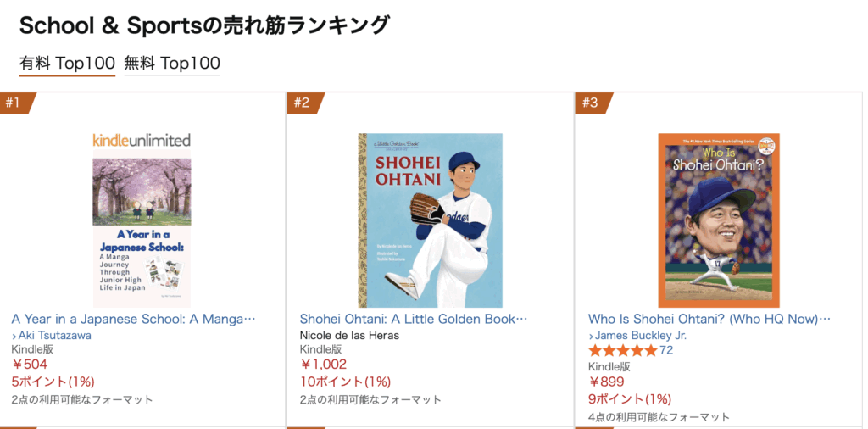Open the 72 reviews count link
Viewport: 868px width, 429px height.
point(666,350)
